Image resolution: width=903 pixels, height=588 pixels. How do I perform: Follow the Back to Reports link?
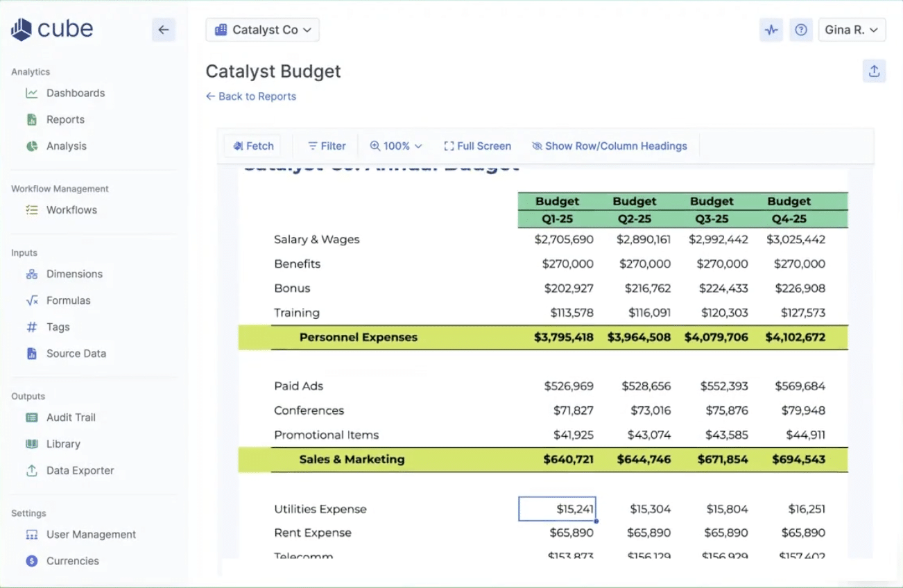click(x=251, y=96)
